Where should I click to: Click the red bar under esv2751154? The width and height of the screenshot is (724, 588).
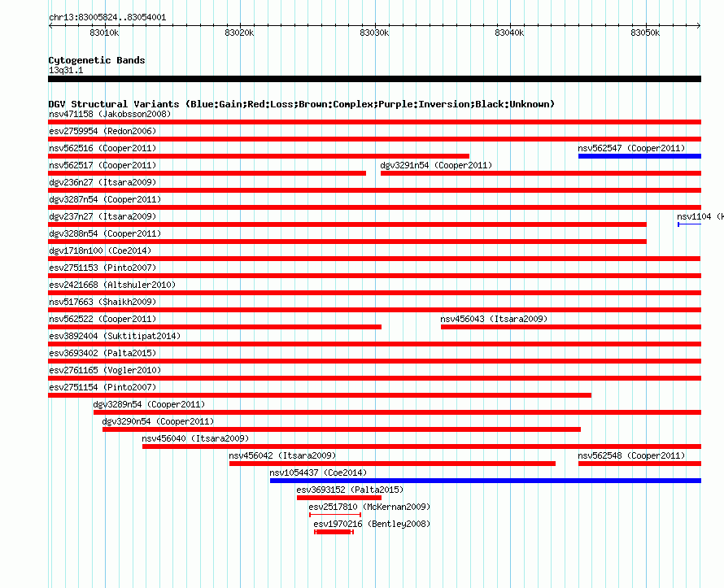click(x=320, y=395)
